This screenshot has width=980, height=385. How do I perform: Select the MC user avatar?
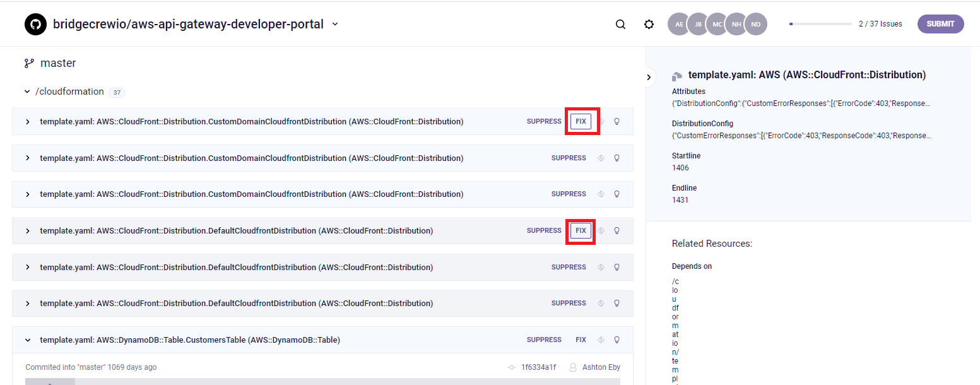717,24
